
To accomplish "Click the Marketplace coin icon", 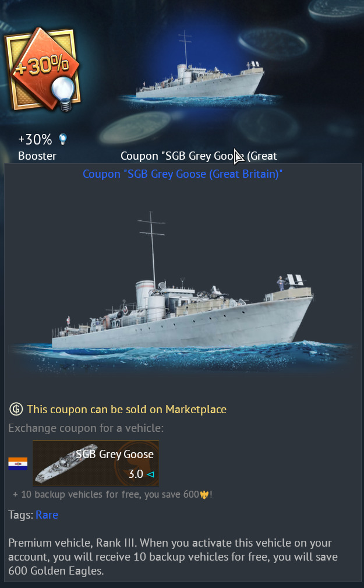I will coord(16,409).
